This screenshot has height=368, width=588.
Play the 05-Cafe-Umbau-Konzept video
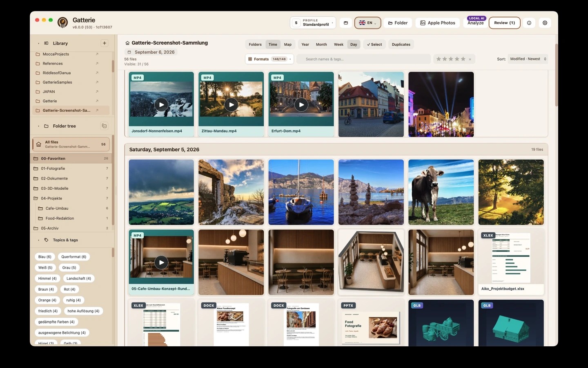(161, 263)
